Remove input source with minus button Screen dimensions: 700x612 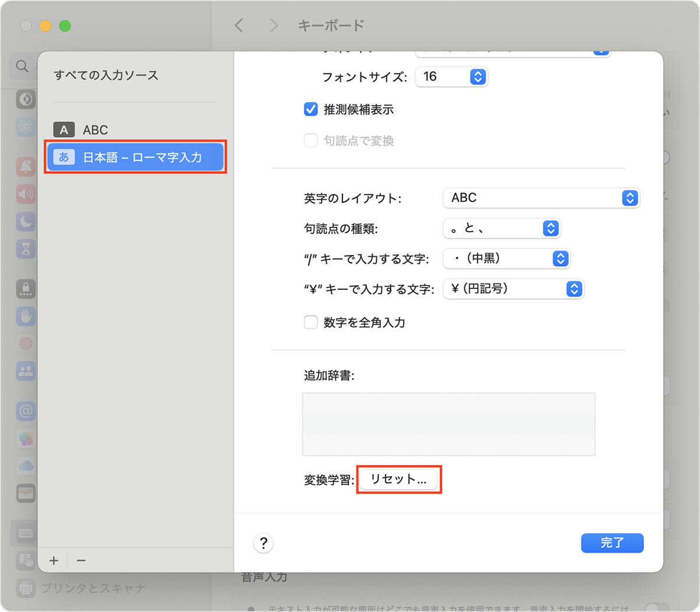(x=81, y=561)
